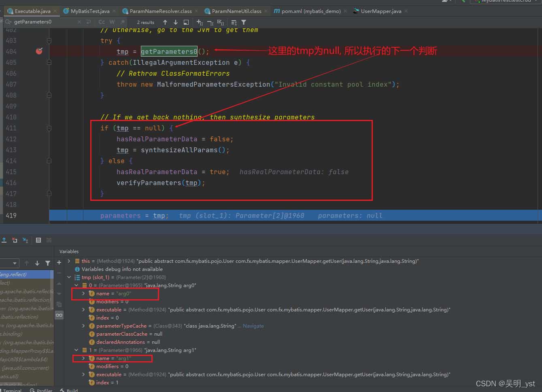Viewport: 542px width, 392px height.
Task: Toggle whole words W option
Action: [x=112, y=22]
